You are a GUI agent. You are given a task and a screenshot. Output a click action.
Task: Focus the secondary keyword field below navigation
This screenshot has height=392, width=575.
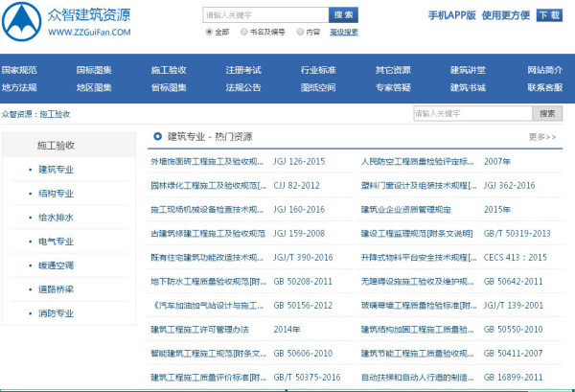pos(472,114)
